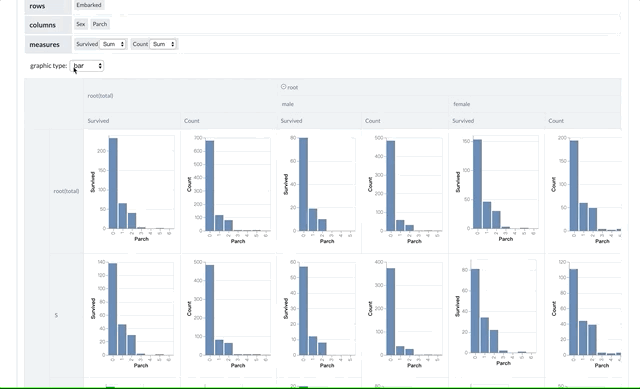Click the root(total) row header

66,191
